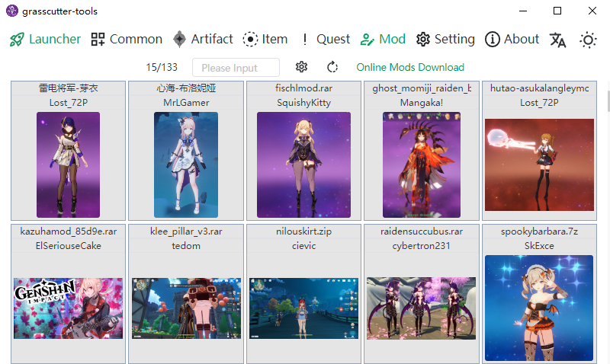Click author name ElSeriouseCake
The width and height of the screenshot is (610, 364).
[x=68, y=246]
